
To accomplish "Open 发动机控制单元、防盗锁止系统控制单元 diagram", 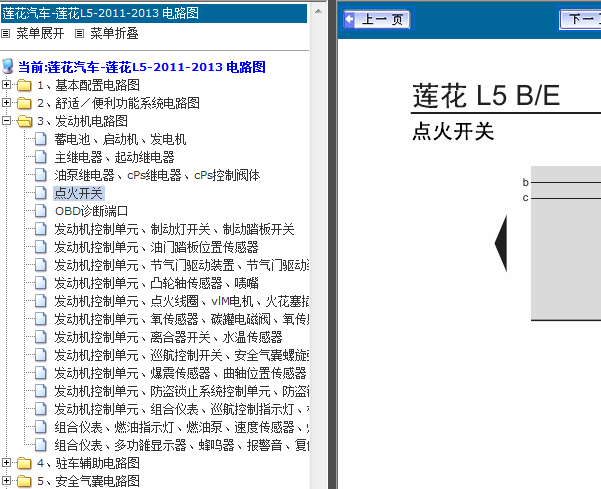I will click(181, 391).
